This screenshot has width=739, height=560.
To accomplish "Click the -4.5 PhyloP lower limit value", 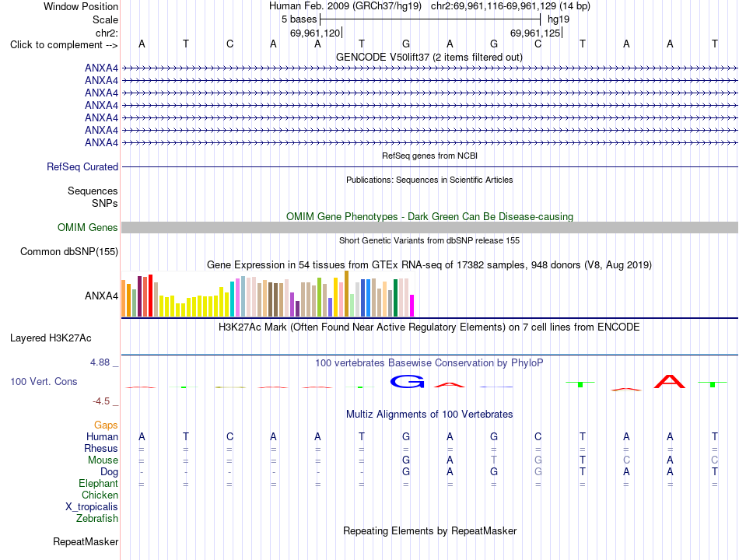I will click(101, 401).
